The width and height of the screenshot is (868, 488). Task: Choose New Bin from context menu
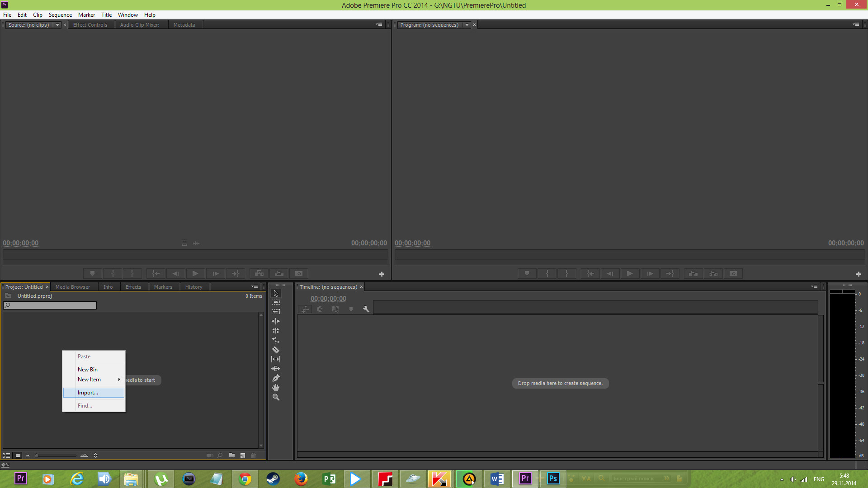tap(94, 370)
